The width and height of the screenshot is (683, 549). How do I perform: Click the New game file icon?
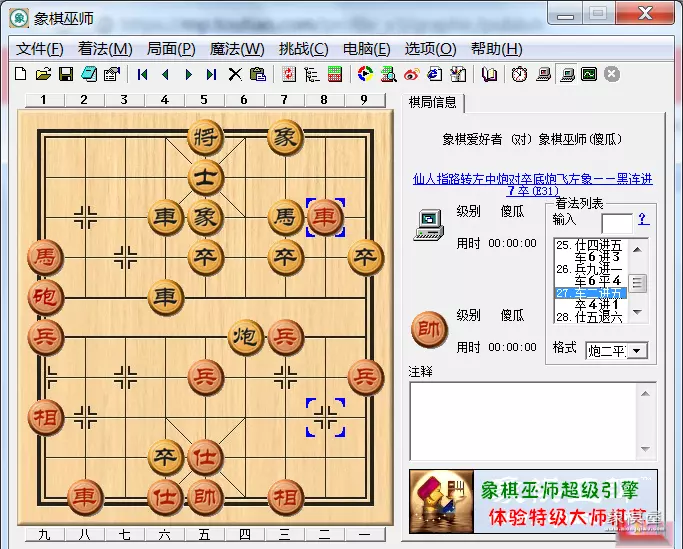(x=20, y=74)
